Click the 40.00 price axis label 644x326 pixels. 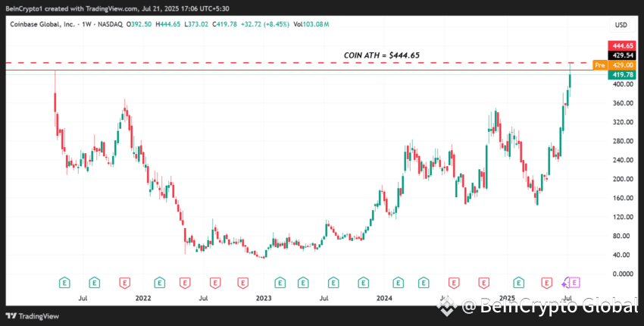tap(623, 255)
